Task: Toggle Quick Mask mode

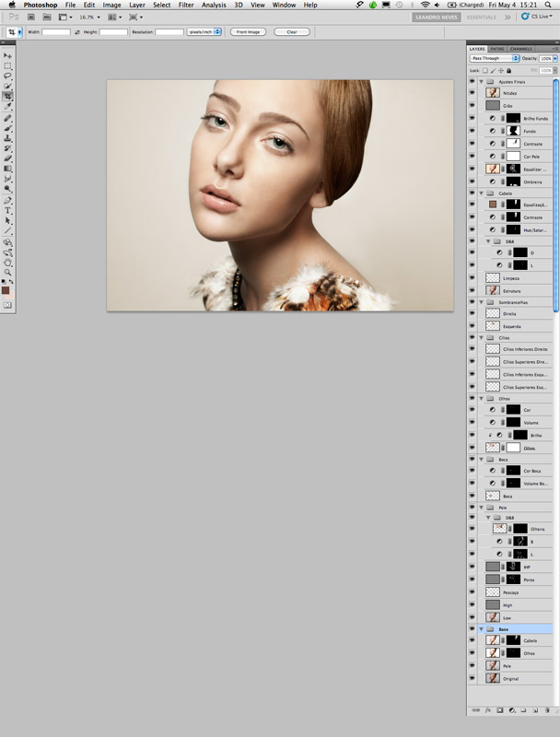Action: 7,306
